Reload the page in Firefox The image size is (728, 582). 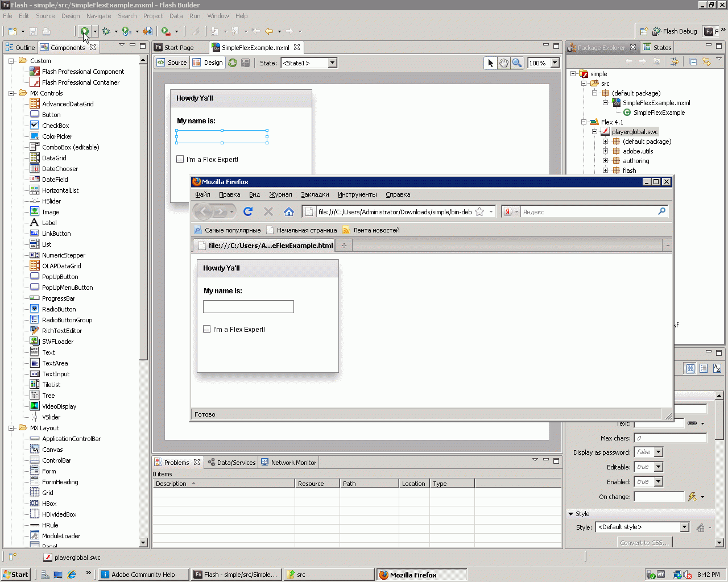248,211
